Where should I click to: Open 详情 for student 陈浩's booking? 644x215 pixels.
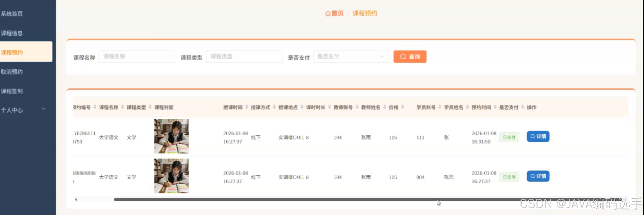point(538,176)
